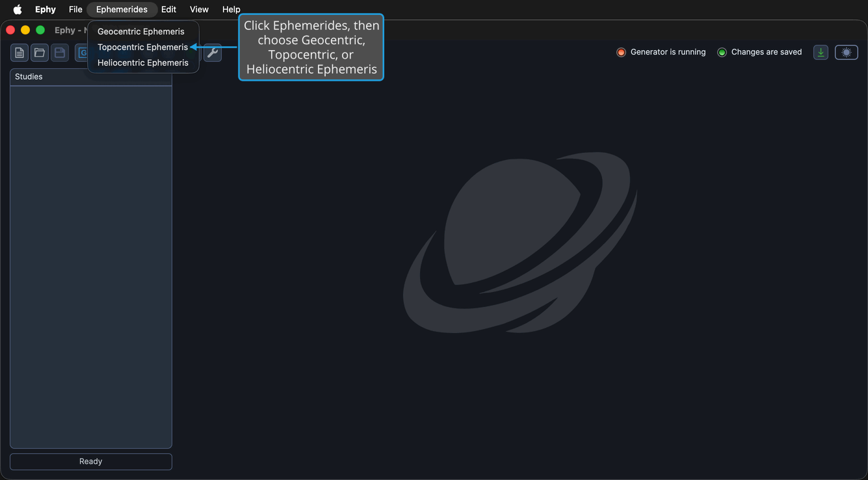Viewport: 868px width, 480px height.
Task: Click the G geocentric toolbar icon
Action: pos(82,53)
